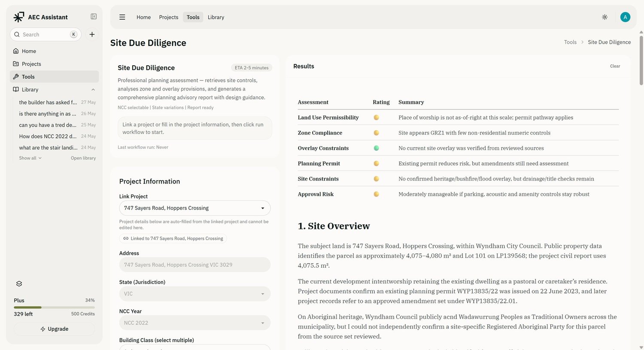The width and height of the screenshot is (644, 350).
Task: Open the hamburger menu icon
Action: pos(122,17)
